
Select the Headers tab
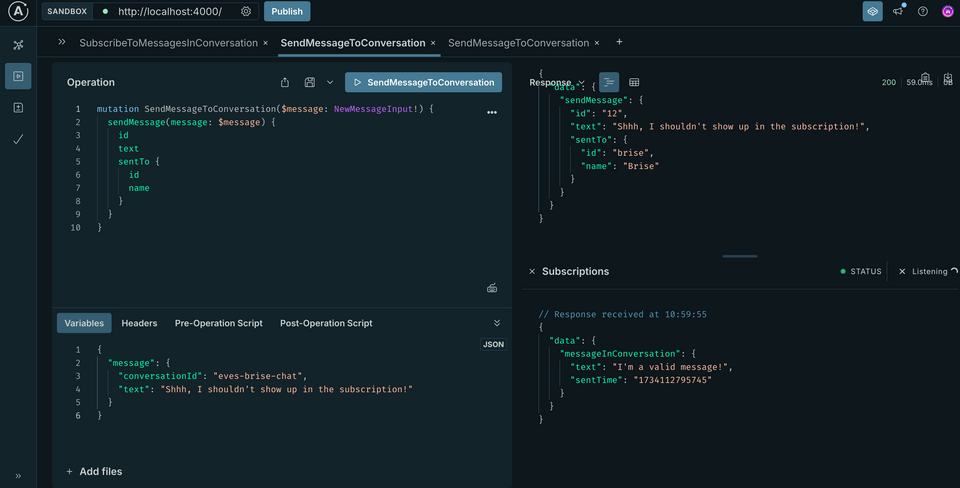click(x=139, y=323)
